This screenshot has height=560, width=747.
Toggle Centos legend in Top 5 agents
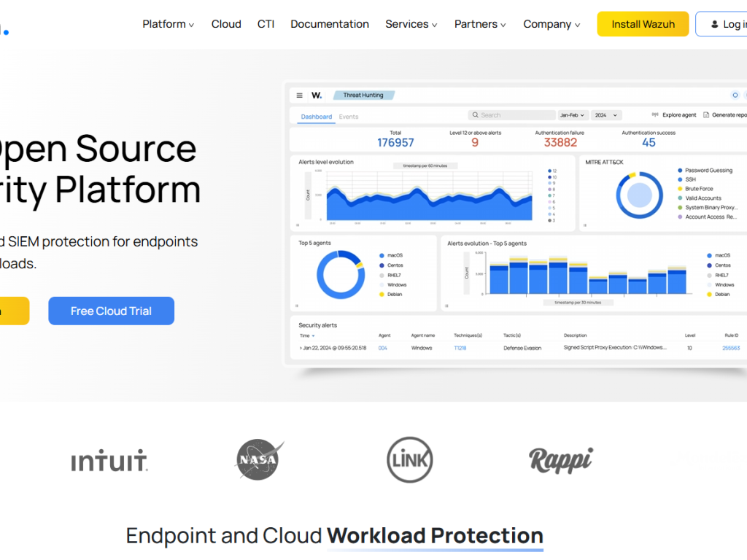(x=391, y=265)
